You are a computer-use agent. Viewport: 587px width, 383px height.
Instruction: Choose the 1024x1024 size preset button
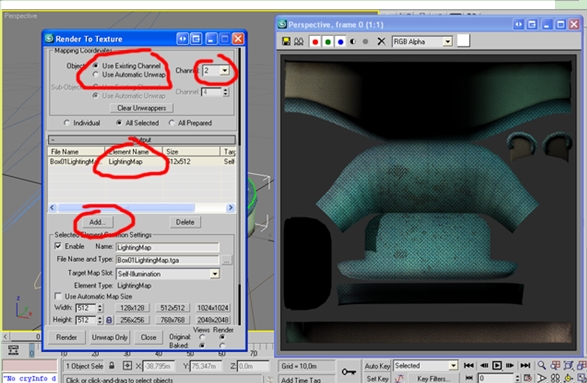[213, 308]
